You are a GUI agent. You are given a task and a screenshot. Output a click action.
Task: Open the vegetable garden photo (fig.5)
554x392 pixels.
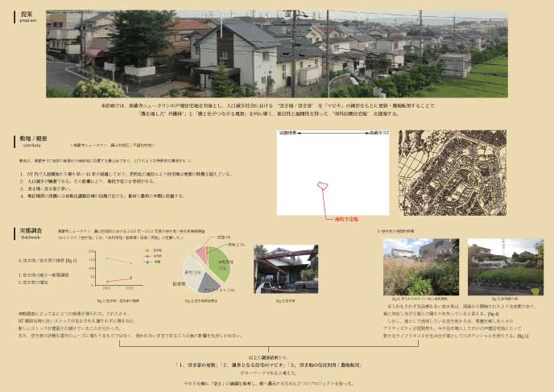(506, 267)
